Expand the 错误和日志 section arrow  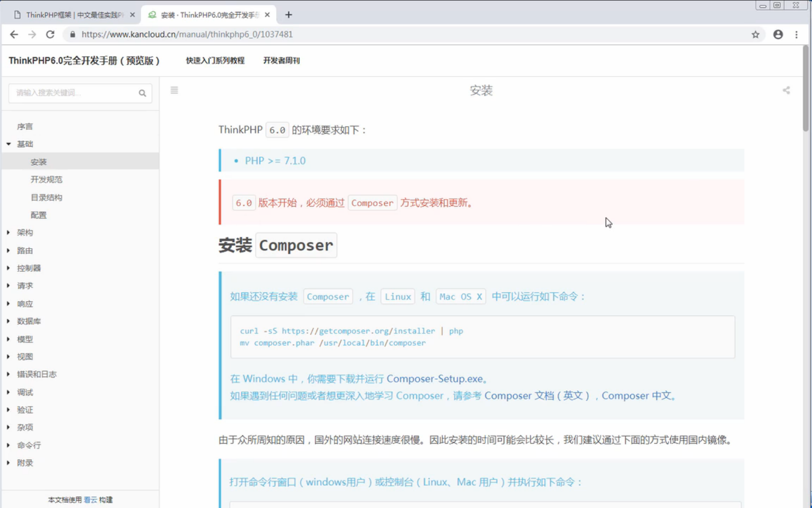click(8, 374)
